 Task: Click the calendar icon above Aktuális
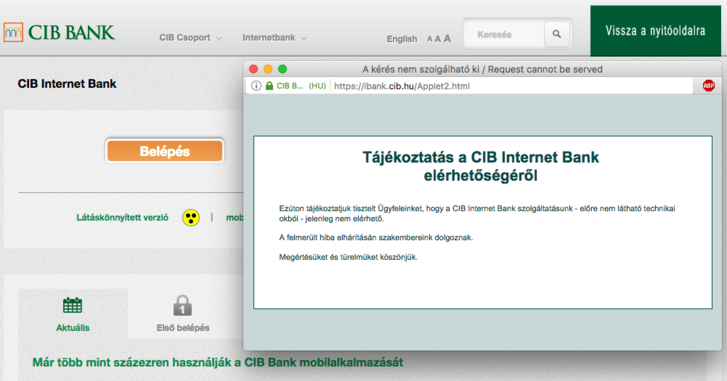coord(72,305)
